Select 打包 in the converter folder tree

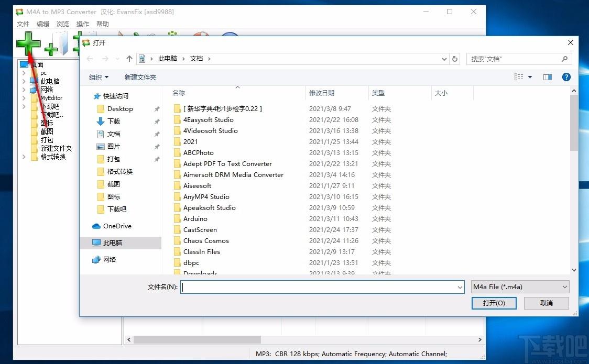pyautogui.click(x=47, y=140)
